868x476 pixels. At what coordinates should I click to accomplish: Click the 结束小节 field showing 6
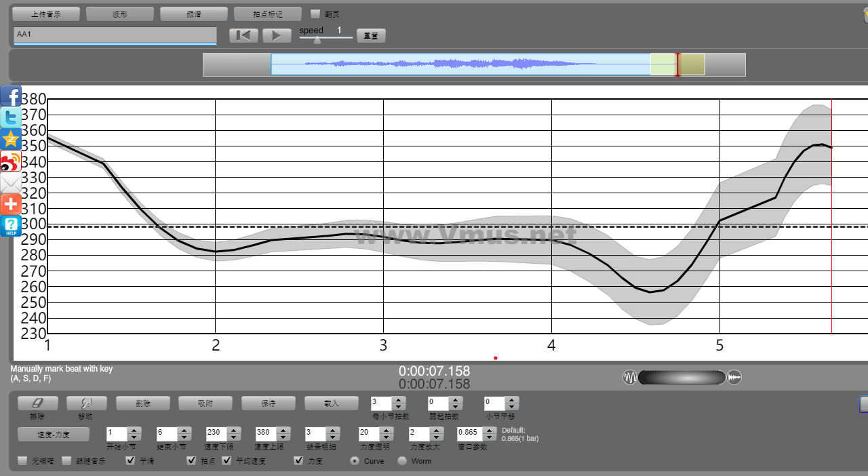coord(167,433)
